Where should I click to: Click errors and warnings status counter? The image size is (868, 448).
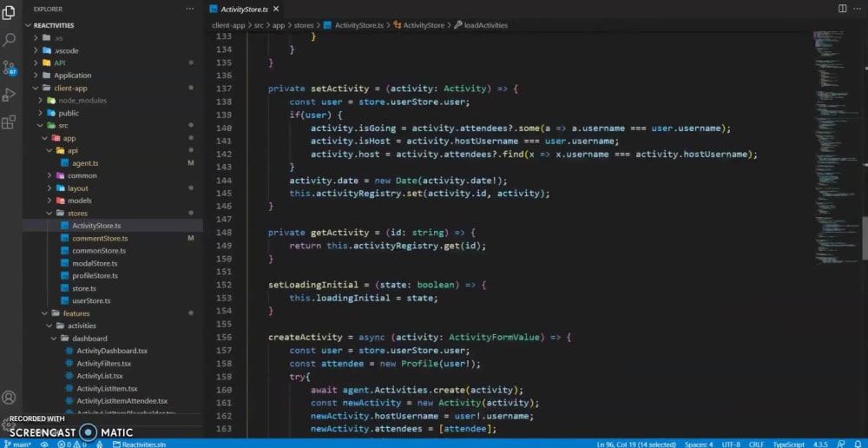72,445
